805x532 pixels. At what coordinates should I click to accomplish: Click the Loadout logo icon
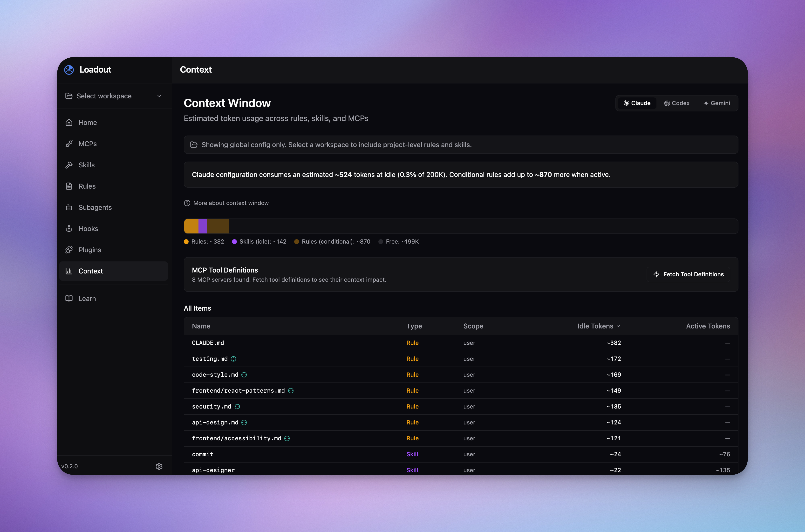pos(69,69)
